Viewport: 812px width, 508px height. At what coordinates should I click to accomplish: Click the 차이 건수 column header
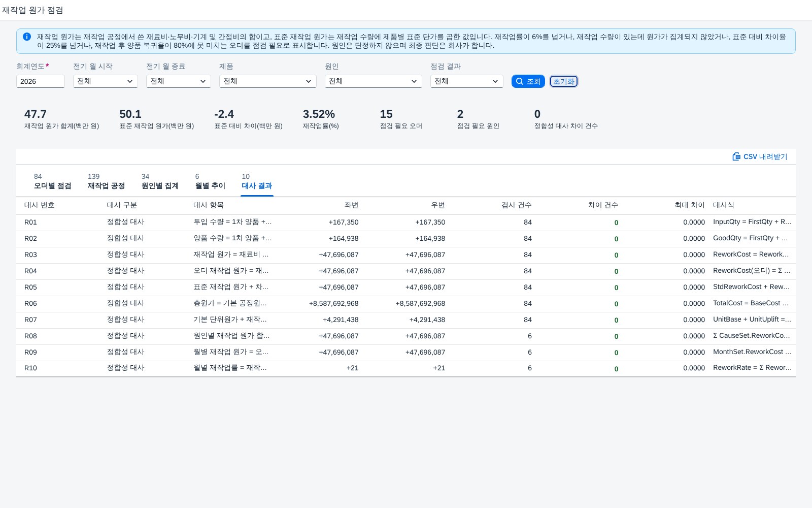[603, 205]
